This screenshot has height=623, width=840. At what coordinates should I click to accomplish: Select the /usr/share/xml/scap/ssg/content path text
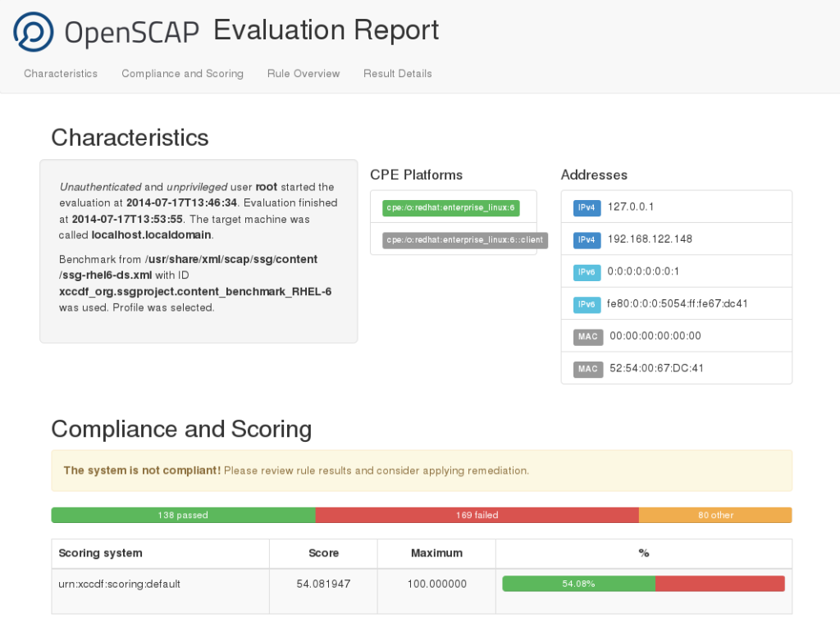click(x=231, y=259)
